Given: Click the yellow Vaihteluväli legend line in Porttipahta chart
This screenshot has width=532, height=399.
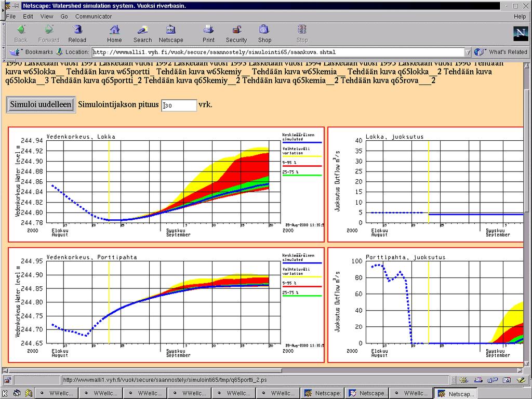Looking at the screenshot, I should [302, 277].
